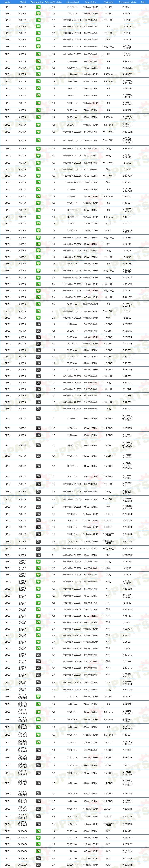Select the 11.2013 -> production date cell
The height and width of the screenshot is (868, 149).
[72, 851]
